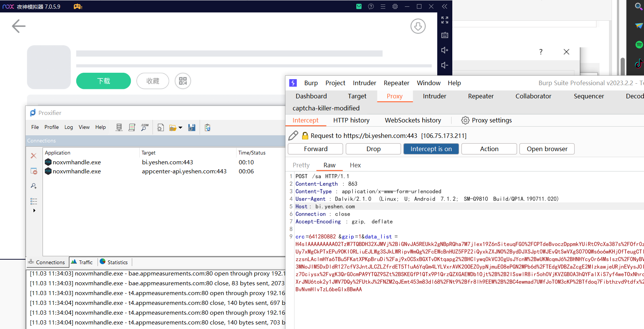Click the list view icon in Proxifier sidebar
The image size is (644, 329).
(x=34, y=201)
